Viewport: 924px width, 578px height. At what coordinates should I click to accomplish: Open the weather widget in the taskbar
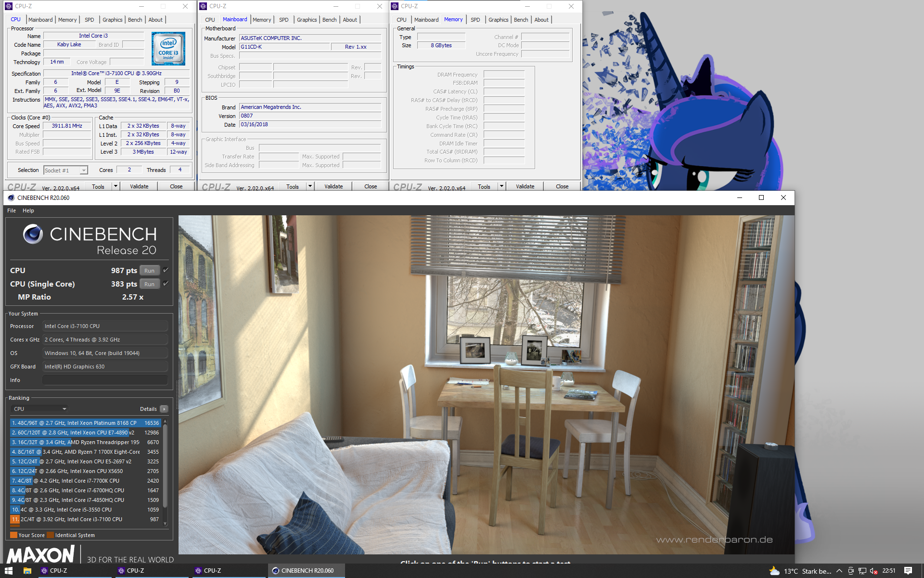tap(799, 571)
